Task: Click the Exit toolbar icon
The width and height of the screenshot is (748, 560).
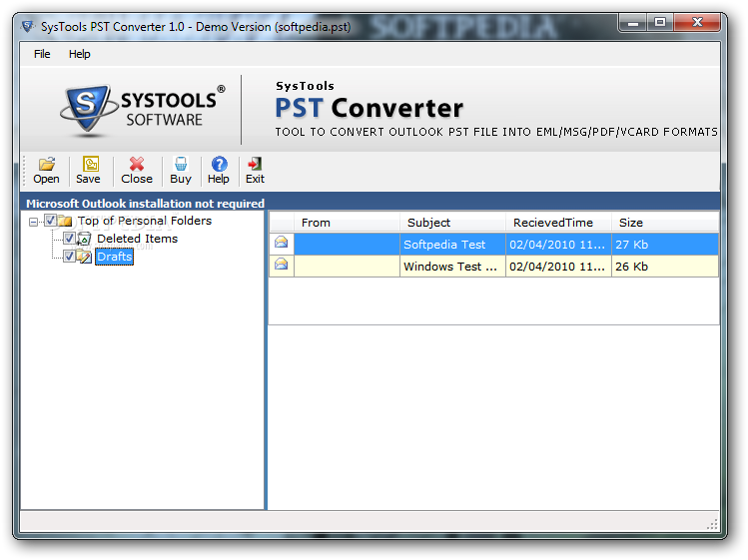Action: 255,164
